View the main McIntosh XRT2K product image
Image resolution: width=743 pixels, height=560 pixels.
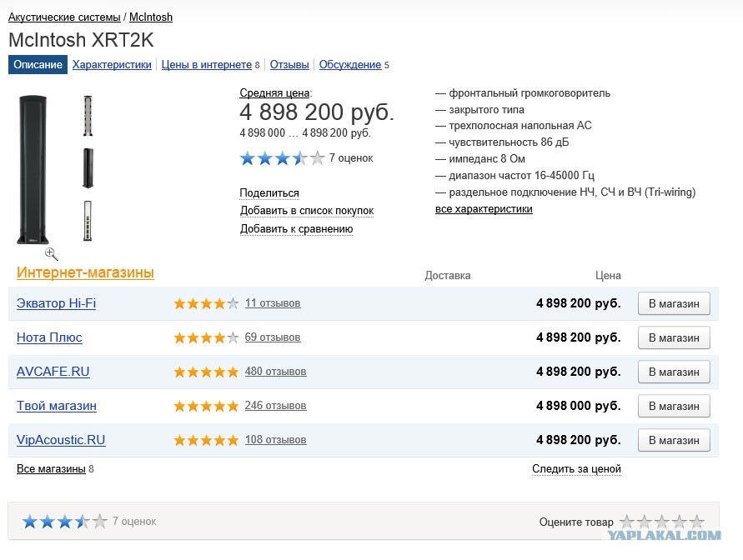33,169
